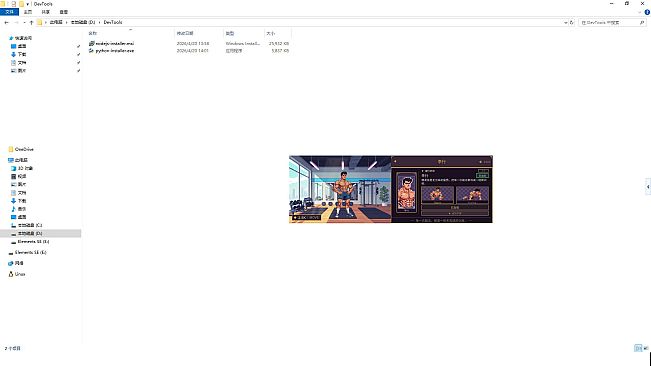Open the blue Help question-mark icon
Viewport: 651px width, 366px height.
coord(647,12)
